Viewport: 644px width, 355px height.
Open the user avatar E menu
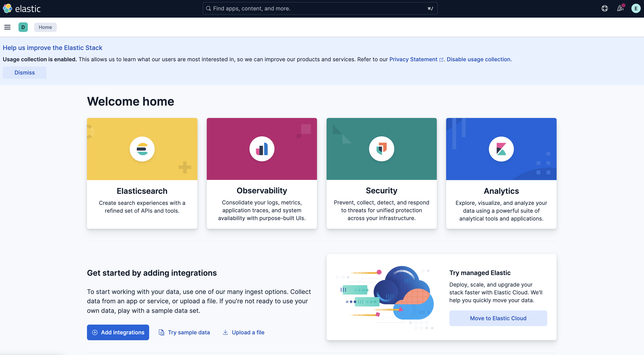pos(636,8)
